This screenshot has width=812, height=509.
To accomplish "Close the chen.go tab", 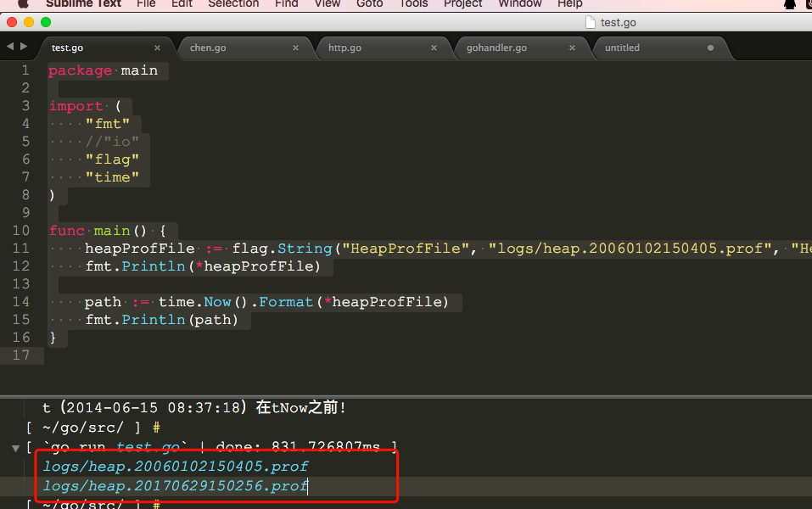I will pyautogui.click(x=295, y=48).
